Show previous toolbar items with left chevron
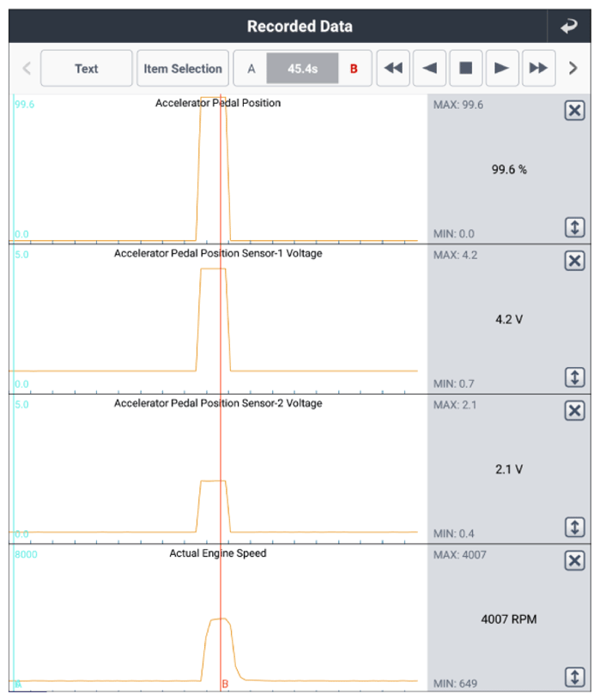 27,69
